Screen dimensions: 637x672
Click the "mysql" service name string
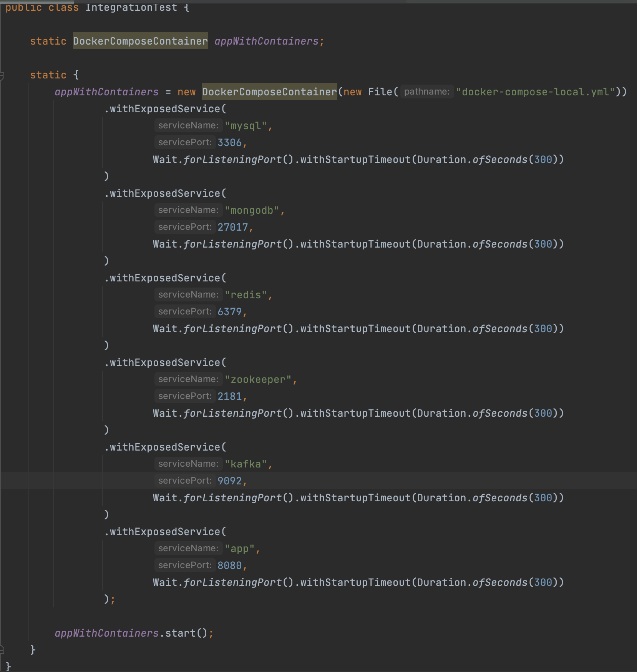tap(246, 126)
